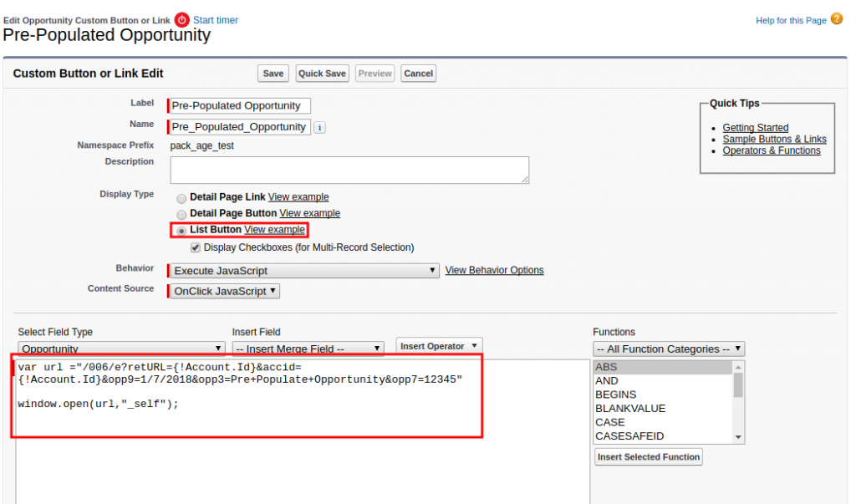Open the Insert Merge Field dropdown

[x=308, y=349]
